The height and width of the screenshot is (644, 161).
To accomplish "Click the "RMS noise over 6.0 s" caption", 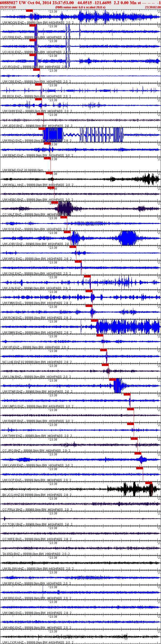I will tap(80, 7).
